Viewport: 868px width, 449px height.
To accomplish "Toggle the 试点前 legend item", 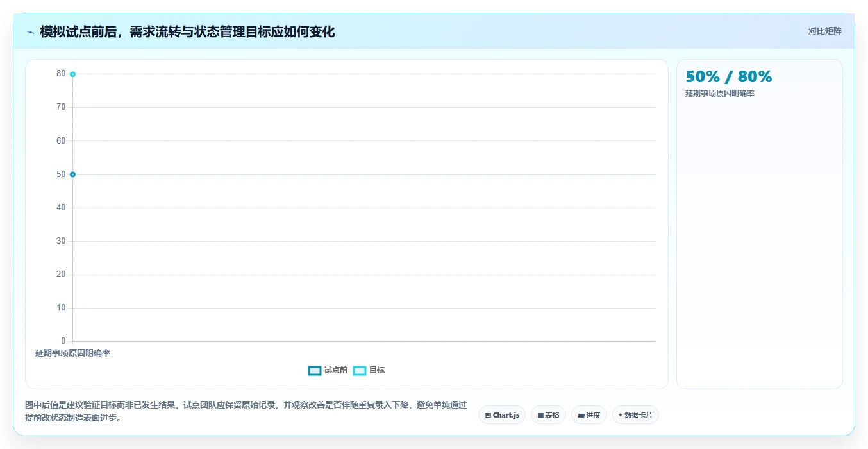I will 328,370.
